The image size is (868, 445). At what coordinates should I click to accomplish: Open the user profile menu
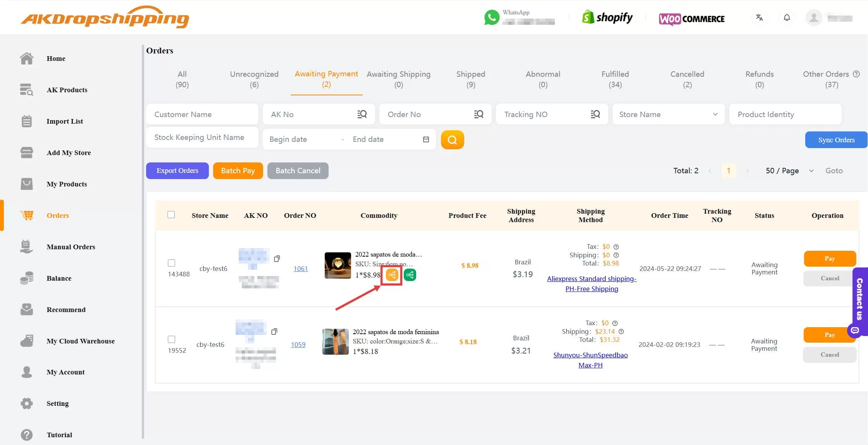pos(814,17)
